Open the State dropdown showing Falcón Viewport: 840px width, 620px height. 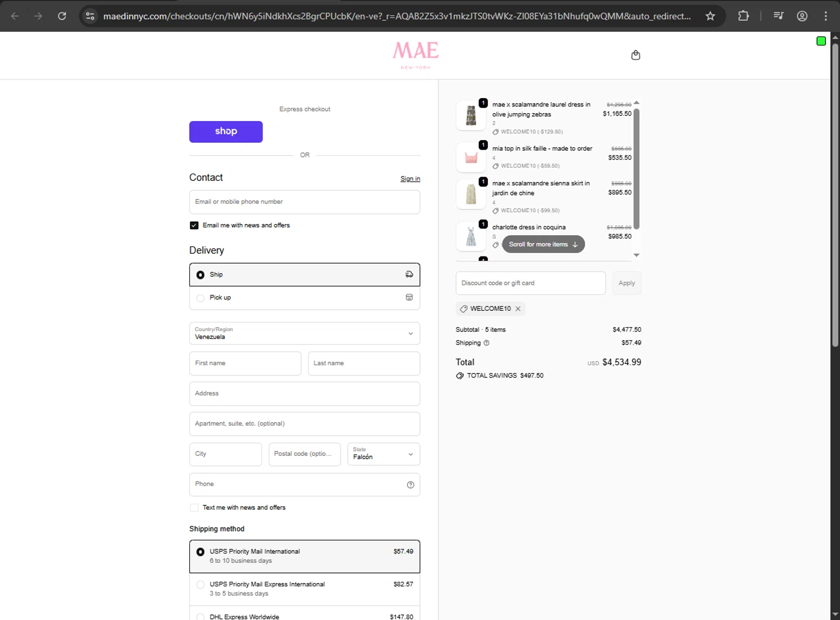coord(384,454)
